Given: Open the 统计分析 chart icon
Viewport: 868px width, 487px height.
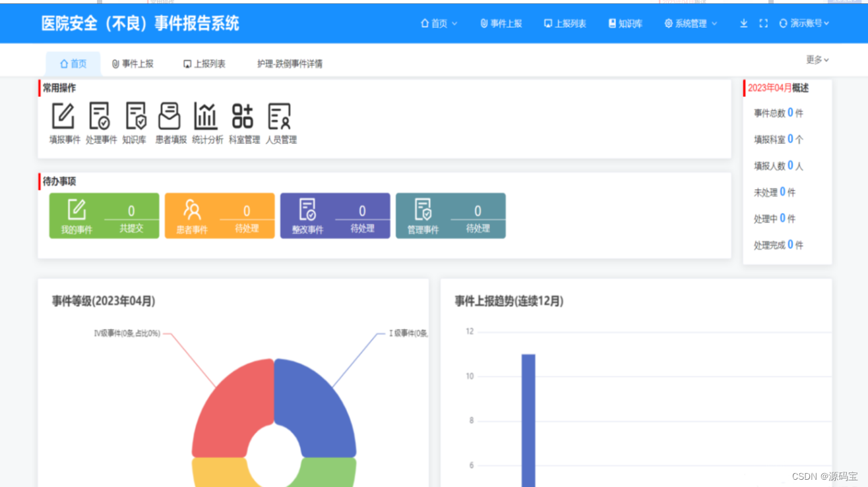Looking at the screenshot, I should [x=206, y=116].
